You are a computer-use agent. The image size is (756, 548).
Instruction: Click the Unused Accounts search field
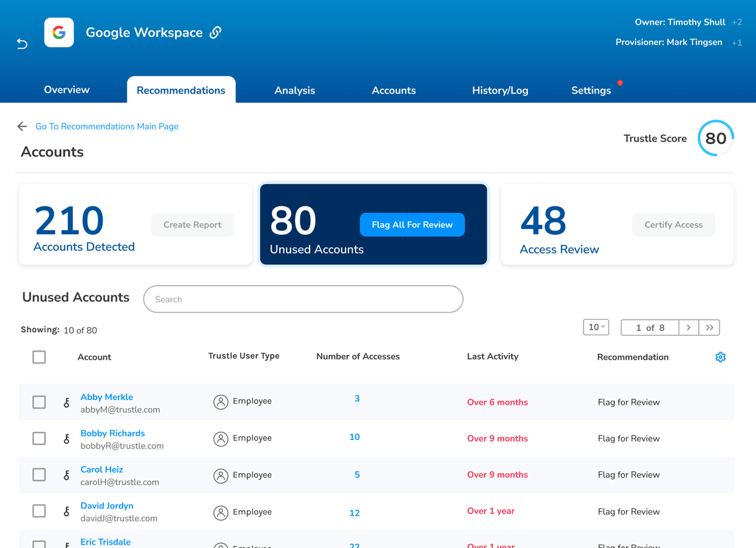point(303,299)
